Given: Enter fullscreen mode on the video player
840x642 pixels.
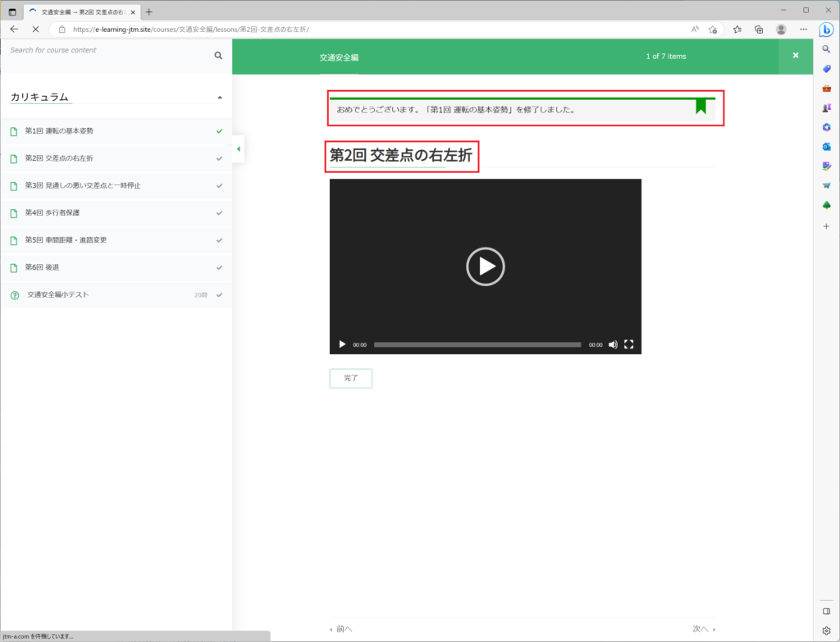Looking at the screenshot, I should pyautogui.click(x=629, y=344).
